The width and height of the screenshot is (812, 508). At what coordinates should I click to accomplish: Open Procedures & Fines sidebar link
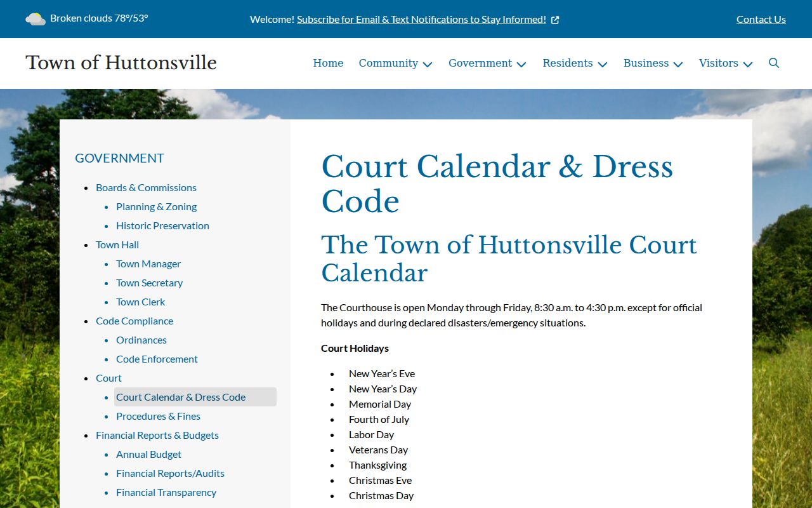(158, 416)
